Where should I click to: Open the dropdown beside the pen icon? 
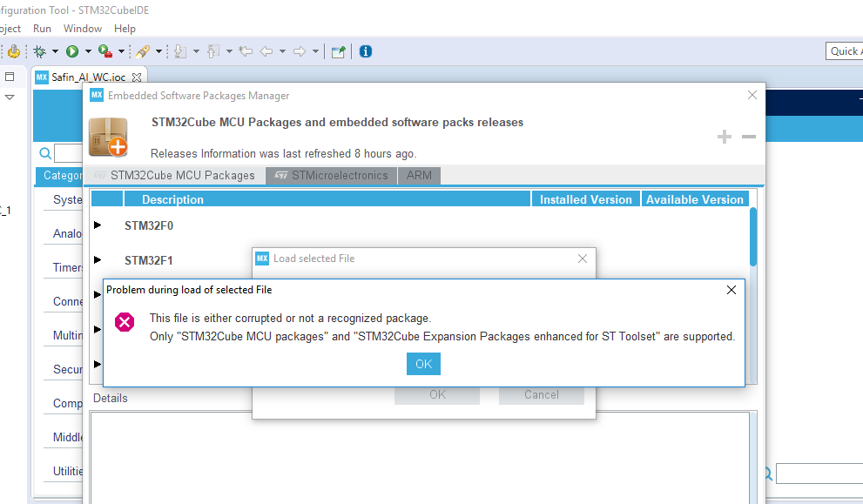pos(158,51)
